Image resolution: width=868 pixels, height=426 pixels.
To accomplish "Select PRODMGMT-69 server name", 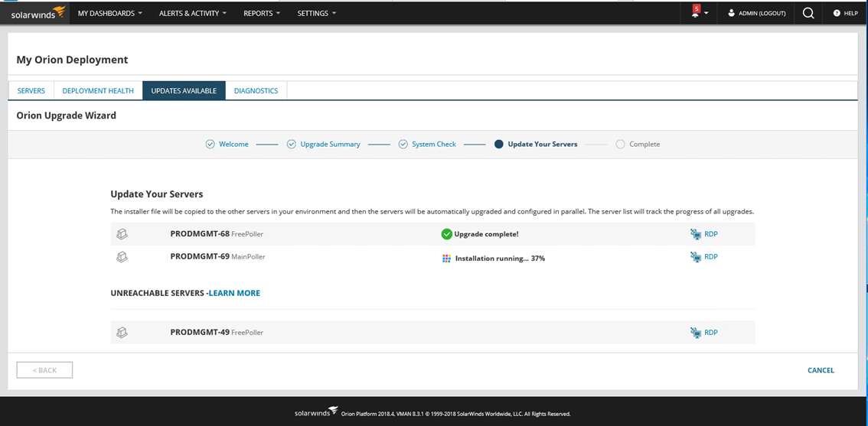I will coord(200,256).
